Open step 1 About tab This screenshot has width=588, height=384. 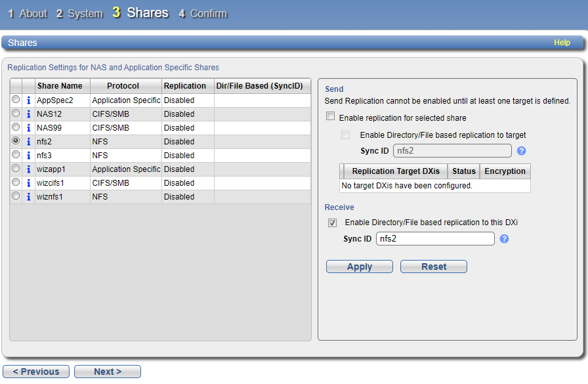28,13
